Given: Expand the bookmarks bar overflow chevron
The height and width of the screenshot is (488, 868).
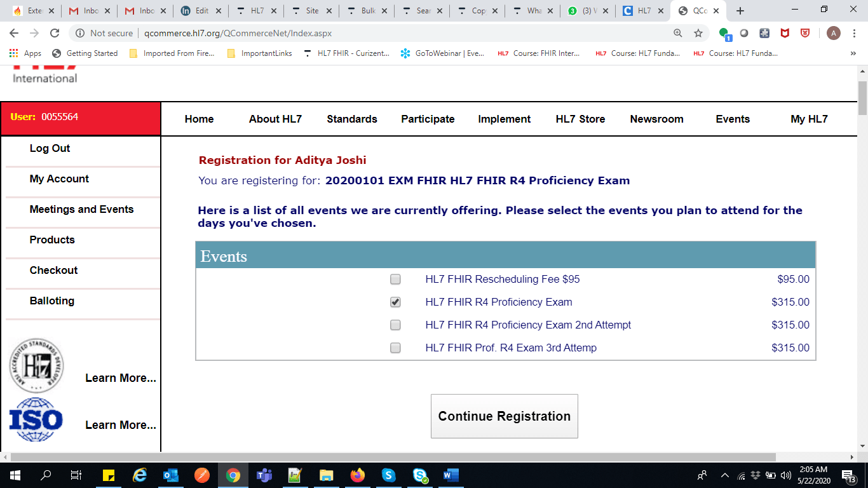Looking at the screenshot, I should (x=853, y=53).
